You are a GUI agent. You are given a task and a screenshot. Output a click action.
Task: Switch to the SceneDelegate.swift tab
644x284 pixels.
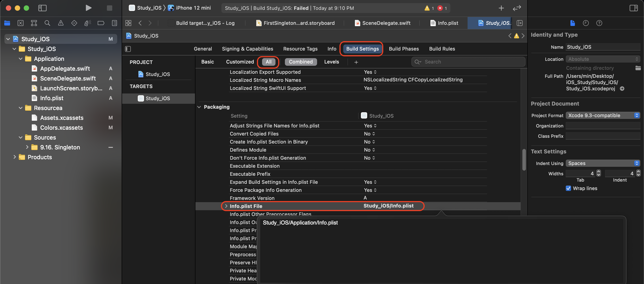(383, 23)
